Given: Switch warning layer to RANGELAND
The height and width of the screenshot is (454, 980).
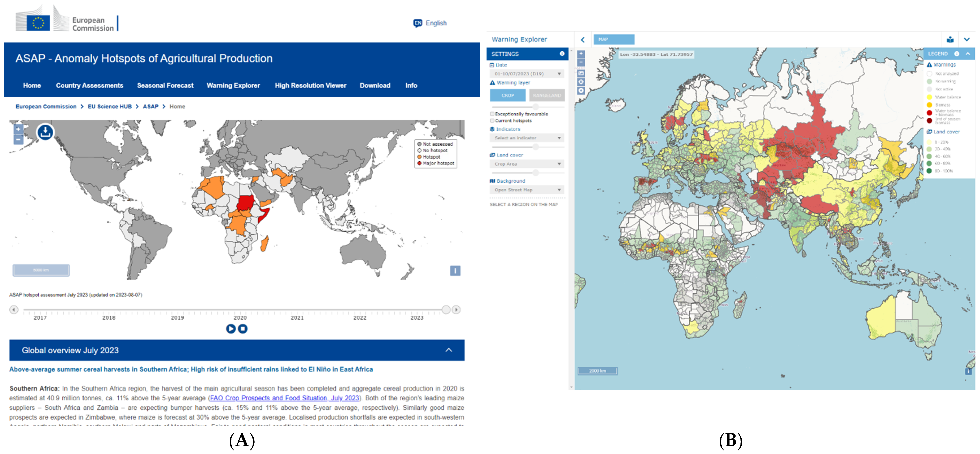Looking at the screenshot, I should tap(547, 95).
